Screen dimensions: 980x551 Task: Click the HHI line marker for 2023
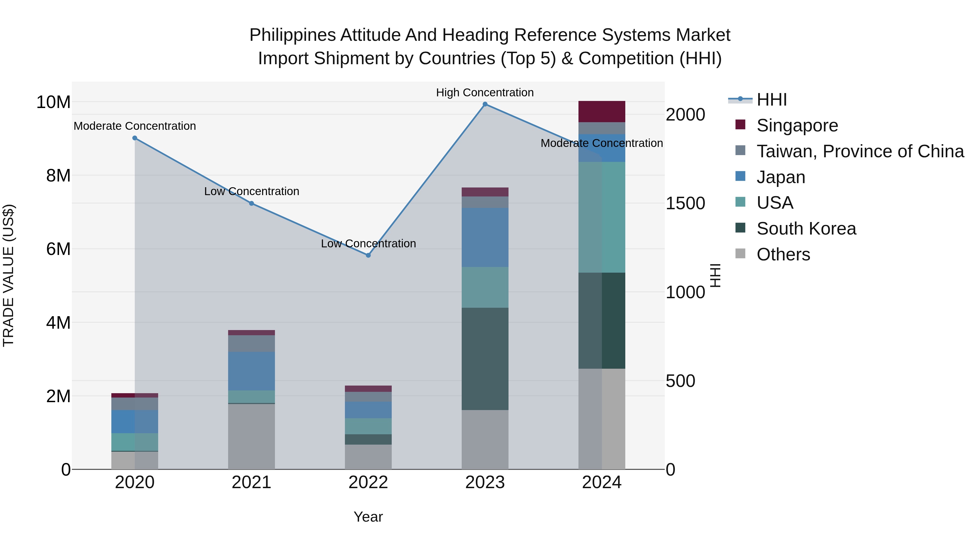coord(485,104)
